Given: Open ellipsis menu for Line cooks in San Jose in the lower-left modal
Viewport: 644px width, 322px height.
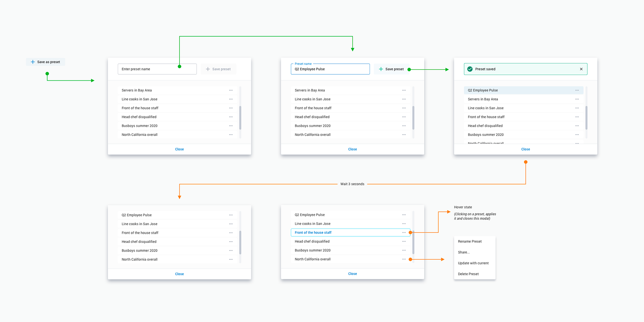Looking at the screenshot, I should tap(231, 224).
